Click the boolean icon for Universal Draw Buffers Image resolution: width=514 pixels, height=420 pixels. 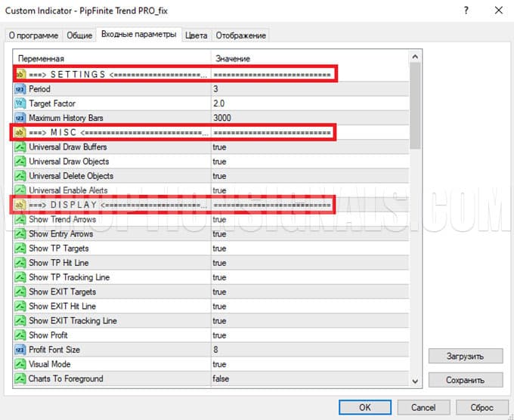20,147
